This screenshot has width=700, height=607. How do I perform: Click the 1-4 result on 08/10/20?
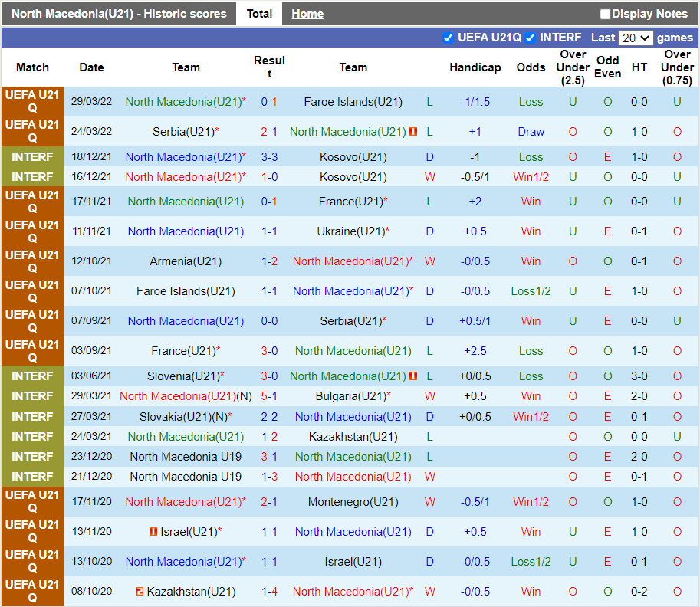pyautogui.click(x=269, y=592)
